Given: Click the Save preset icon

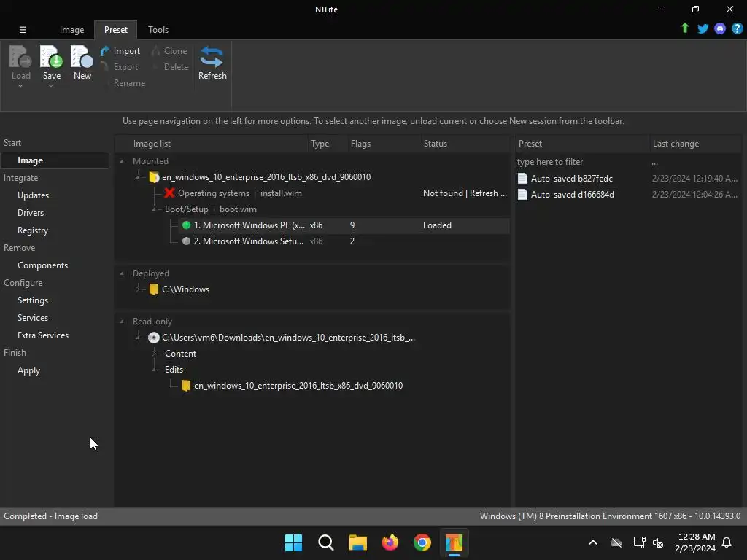Looking at the screenshot, I should click(x=52, y=57).
